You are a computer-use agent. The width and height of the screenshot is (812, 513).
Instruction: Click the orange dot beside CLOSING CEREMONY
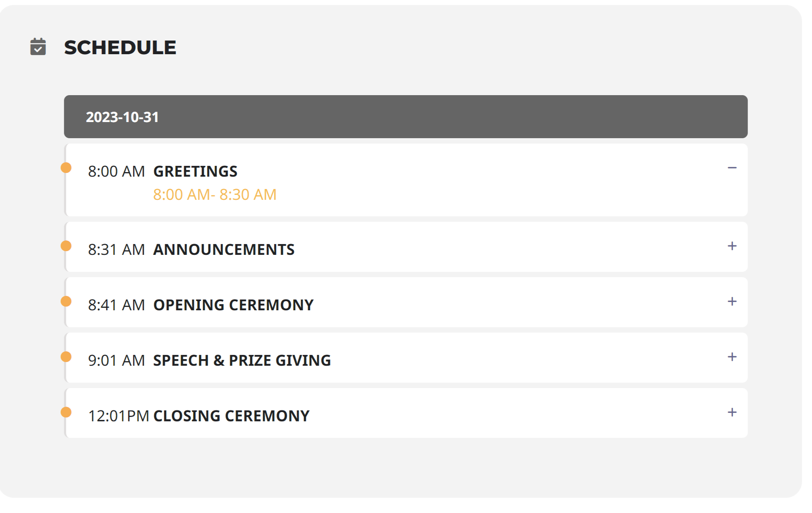(66, 412)
